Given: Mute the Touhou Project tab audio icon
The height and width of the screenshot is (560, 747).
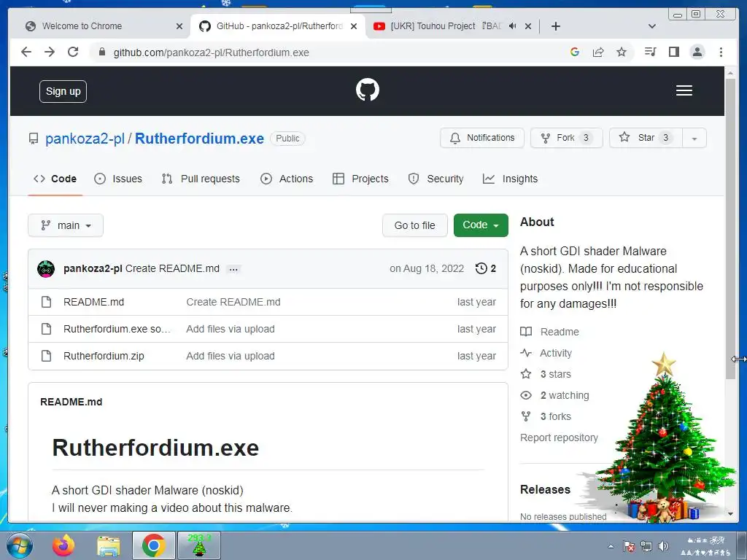Looking at the screenshot, I should point(512,26).
